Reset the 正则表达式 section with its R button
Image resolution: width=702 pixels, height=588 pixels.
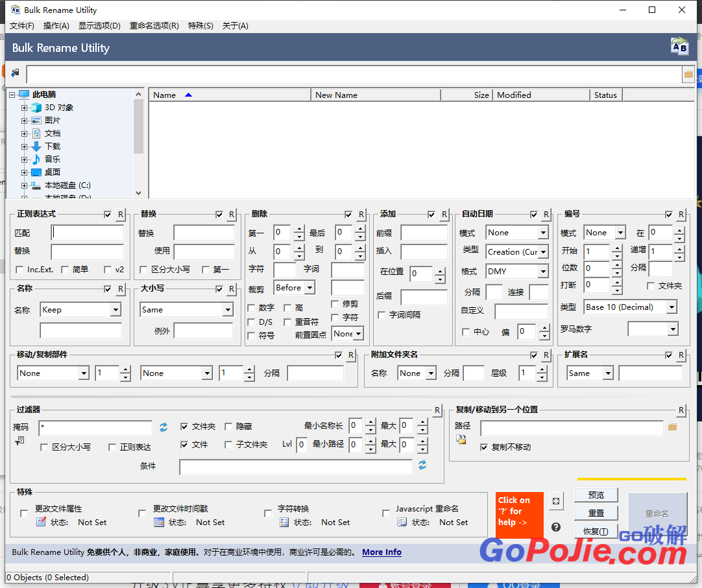tap(121, 215)
